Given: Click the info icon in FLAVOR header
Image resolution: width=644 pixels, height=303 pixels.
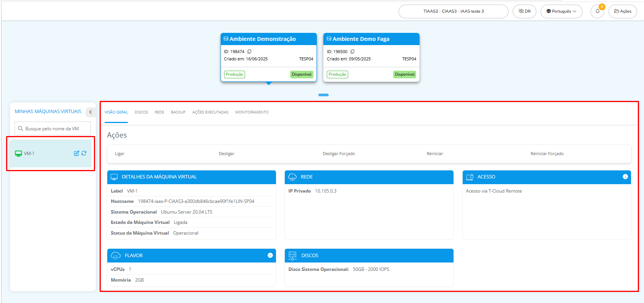Looking at the screenshot, I should pos(270,255).
